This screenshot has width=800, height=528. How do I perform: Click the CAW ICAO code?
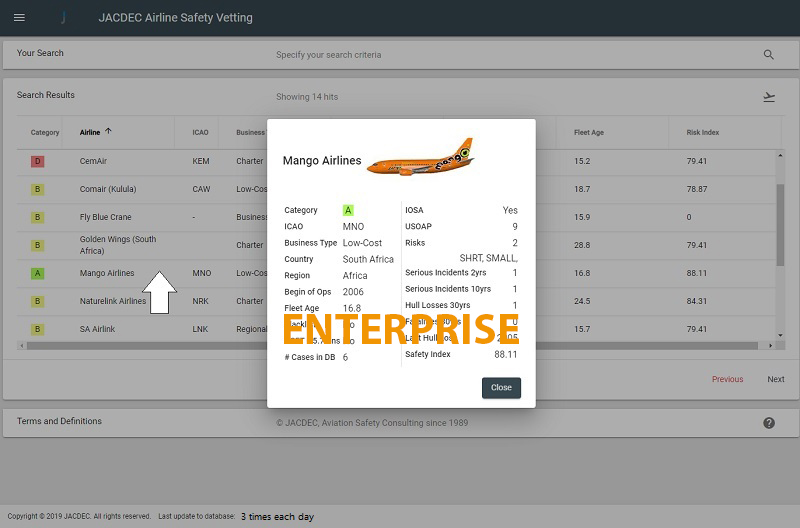click(x=201, y=189)
